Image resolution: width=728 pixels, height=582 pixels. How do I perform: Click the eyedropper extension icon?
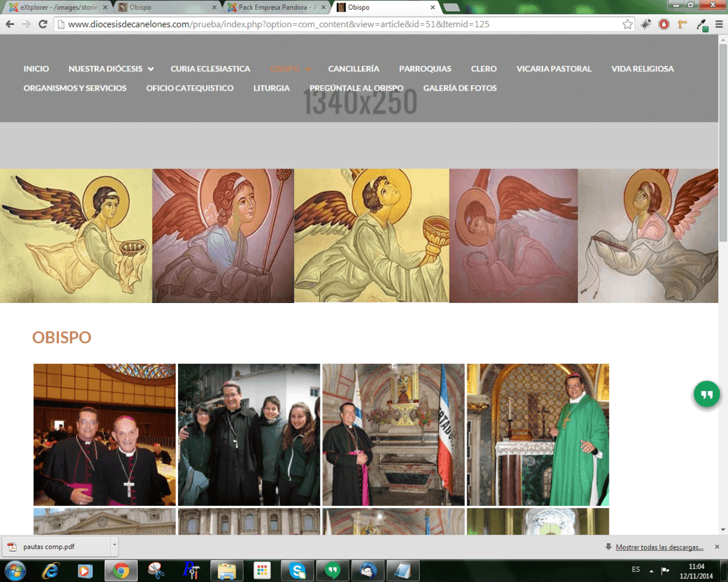coord(702,25)
